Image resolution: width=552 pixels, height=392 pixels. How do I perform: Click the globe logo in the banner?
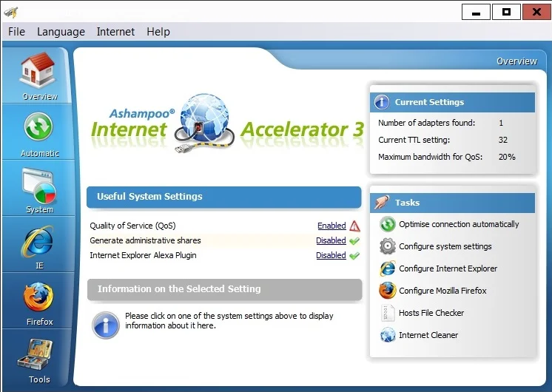click(204, 123)
